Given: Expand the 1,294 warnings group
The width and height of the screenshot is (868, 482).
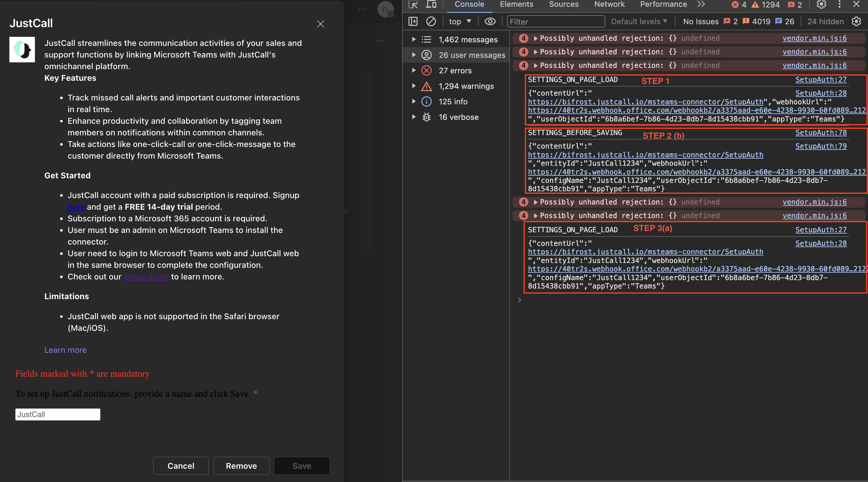Looking at the screenshot, I should pyautogui.click(x=414, y=86).
